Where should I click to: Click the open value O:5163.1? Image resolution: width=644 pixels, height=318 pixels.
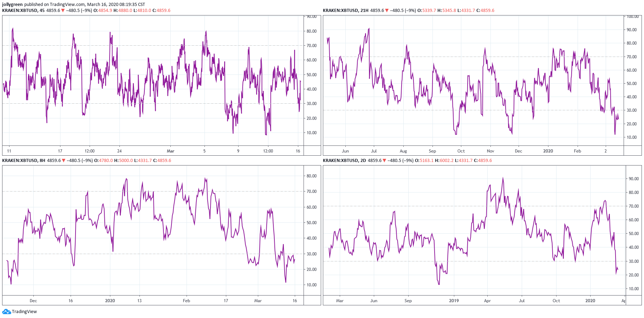pos(424,161)
